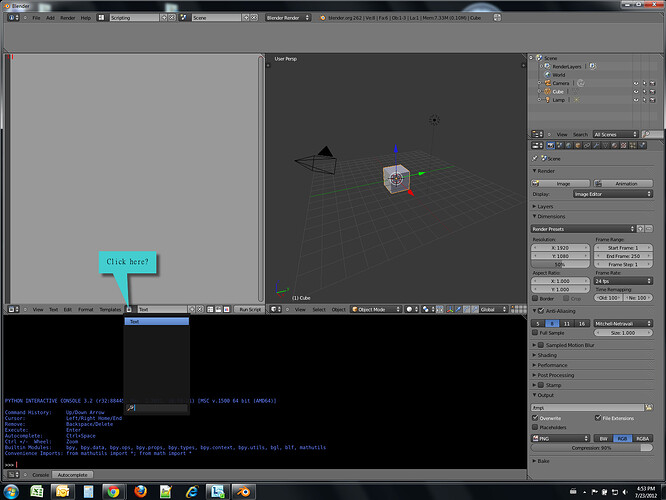The height and width of the screenshot is (500, 666).
Task: Click the render Image button
Action: [560, 184]
